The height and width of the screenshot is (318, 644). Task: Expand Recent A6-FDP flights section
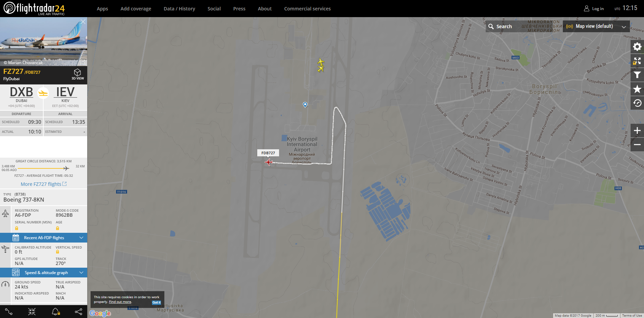click(44, 237)
